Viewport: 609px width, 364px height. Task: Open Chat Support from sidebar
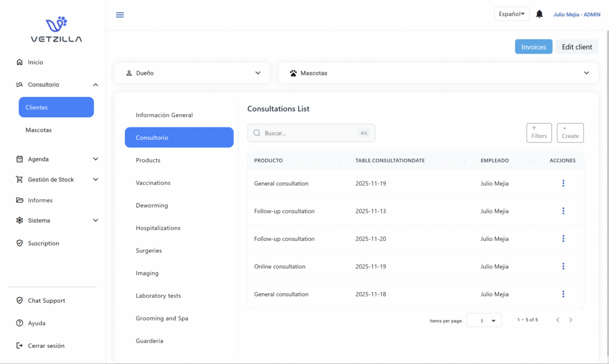(x=46, y=301)
